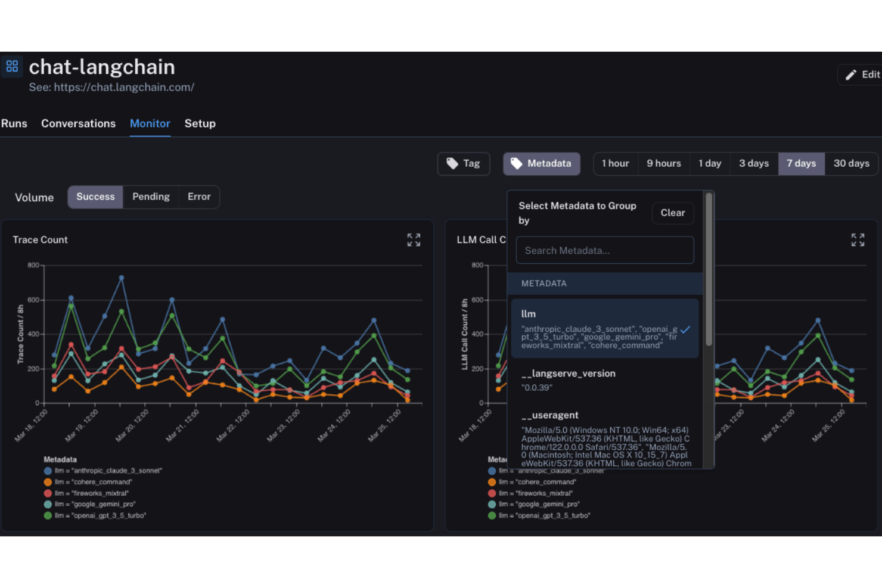Show Pending volume

pos(151,197)
